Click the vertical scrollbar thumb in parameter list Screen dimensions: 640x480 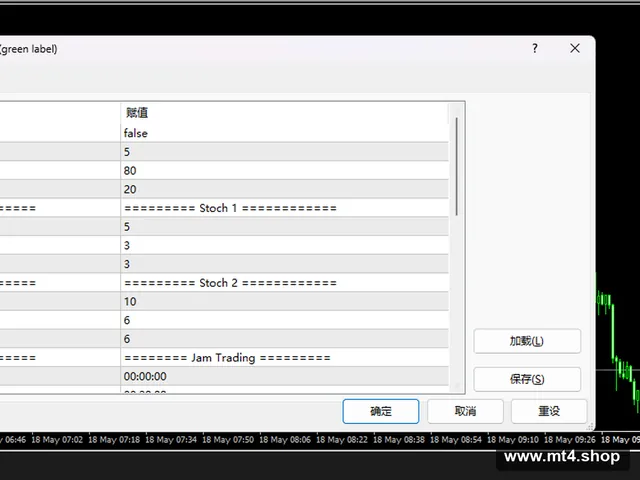[456, 167]
